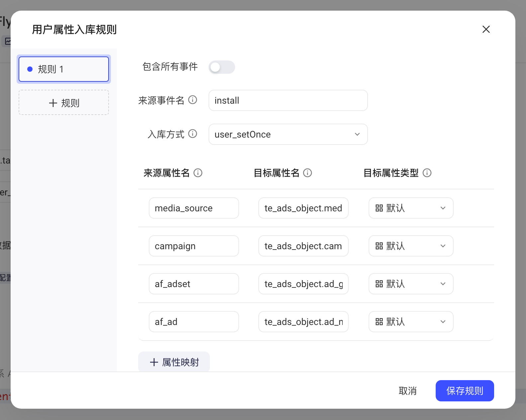The image size is (526, 420).
Task: Open type dropdown for af_adset row
Action: 411,284
